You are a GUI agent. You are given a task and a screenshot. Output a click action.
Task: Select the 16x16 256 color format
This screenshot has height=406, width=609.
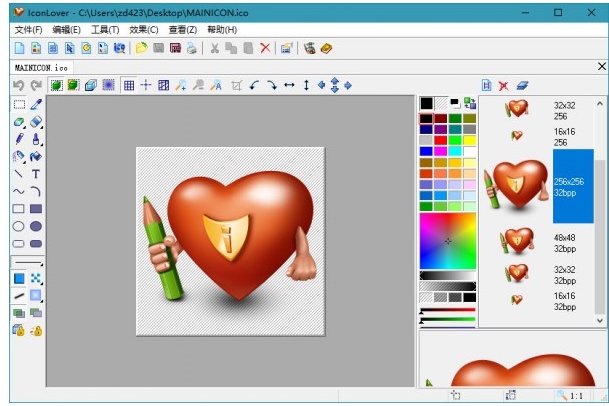pos(538,137)
